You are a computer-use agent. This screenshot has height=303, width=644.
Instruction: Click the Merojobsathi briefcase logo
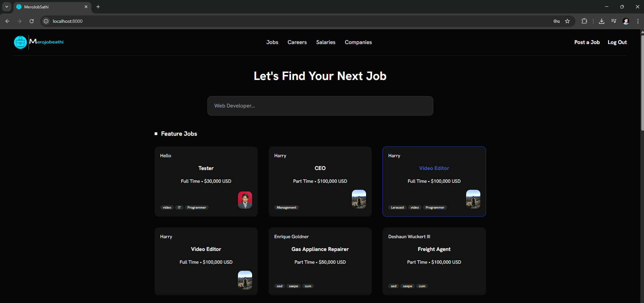pos(21,42)
